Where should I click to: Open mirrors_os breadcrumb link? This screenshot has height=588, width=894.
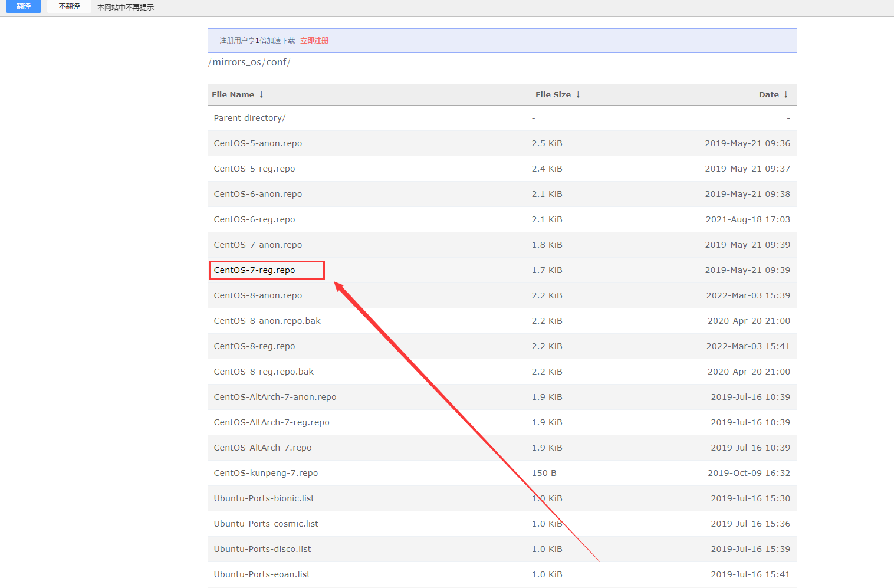pos(236,63)
